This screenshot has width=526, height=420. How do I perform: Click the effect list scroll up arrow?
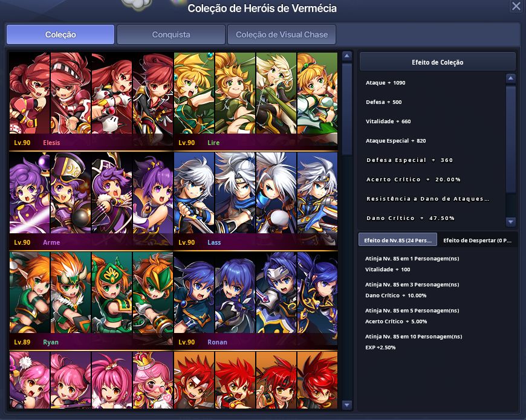pyautogui.click(x=510, y=78)
